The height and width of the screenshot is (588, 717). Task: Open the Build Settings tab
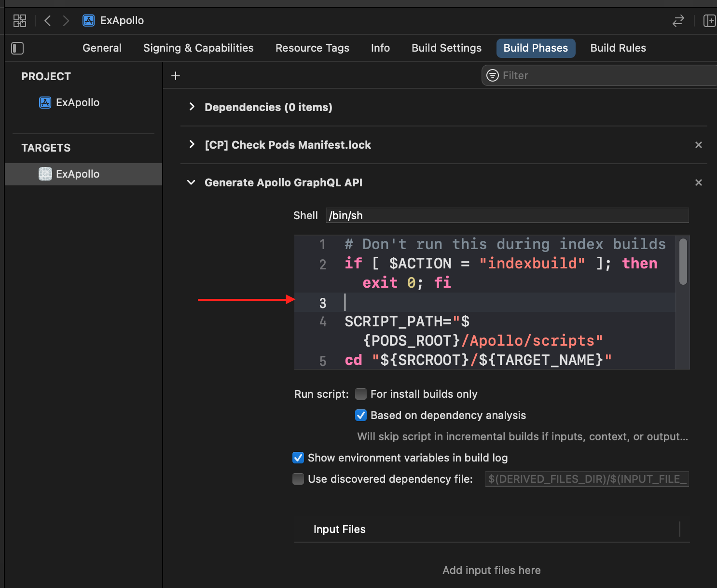click(x=446, y=48)
